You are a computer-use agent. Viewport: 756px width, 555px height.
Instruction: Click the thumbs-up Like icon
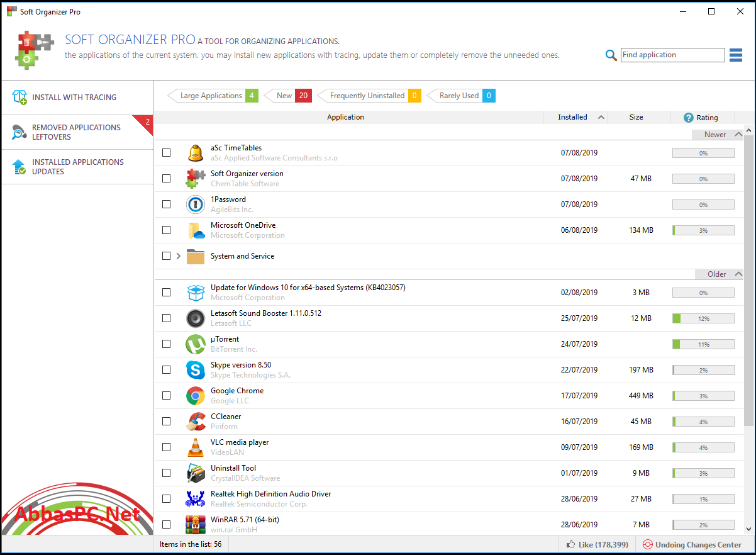pos(570,545)
